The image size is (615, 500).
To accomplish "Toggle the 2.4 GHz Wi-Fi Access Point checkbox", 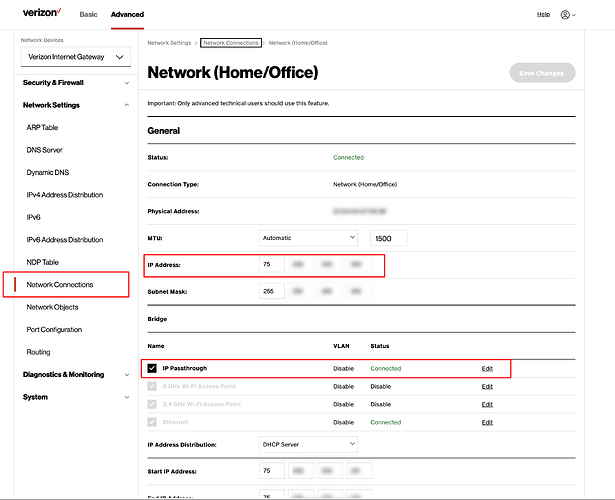I will tap(152, 404).
